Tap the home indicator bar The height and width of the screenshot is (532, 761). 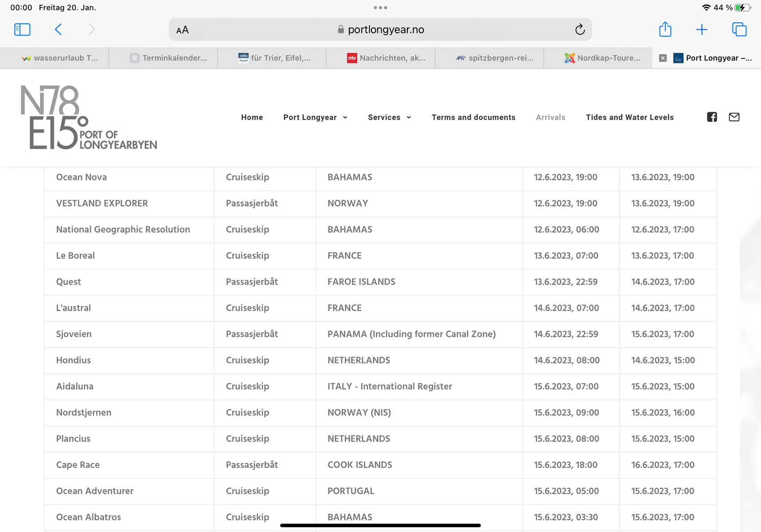380,525
